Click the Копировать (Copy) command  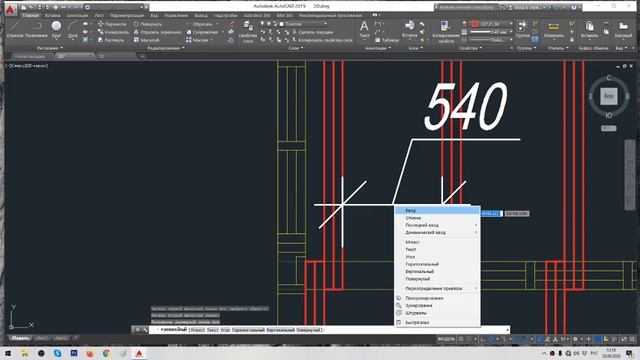point(113,32)
